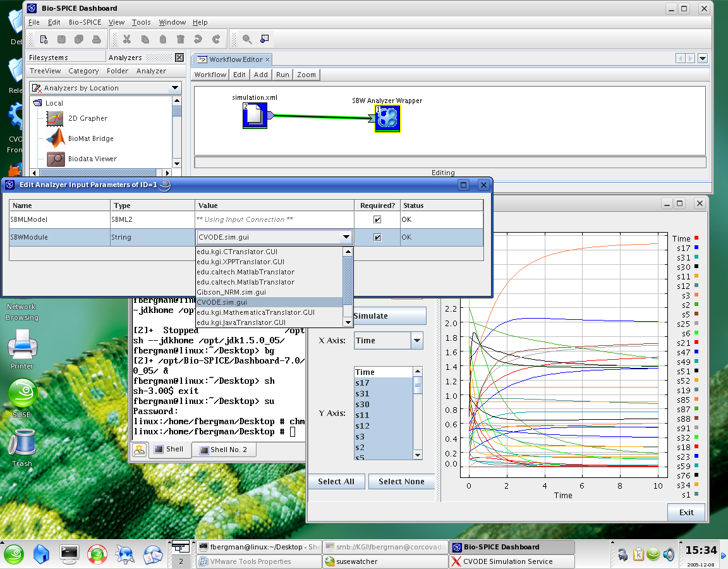Viewport: 728px width, 569px height.
Task: Click the Klipper clipboard tray icon
Action: pyautogui.click(x=638, y=554)
